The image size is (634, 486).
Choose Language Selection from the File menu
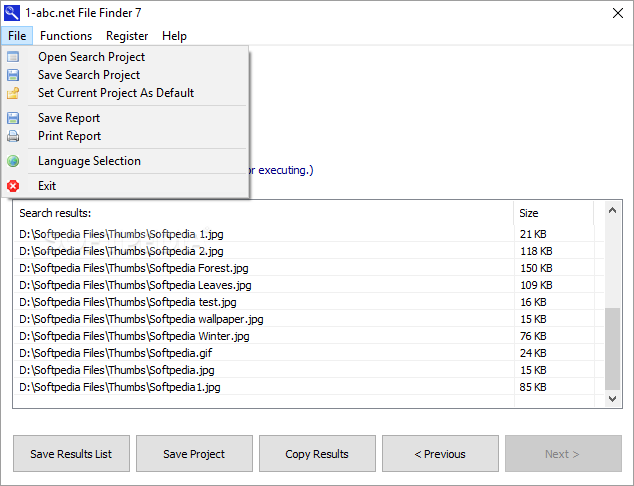[89, 161]
